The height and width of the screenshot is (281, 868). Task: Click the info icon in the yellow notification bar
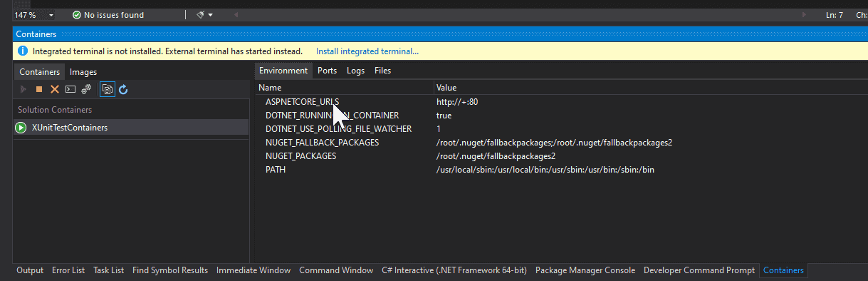point(23,51)
